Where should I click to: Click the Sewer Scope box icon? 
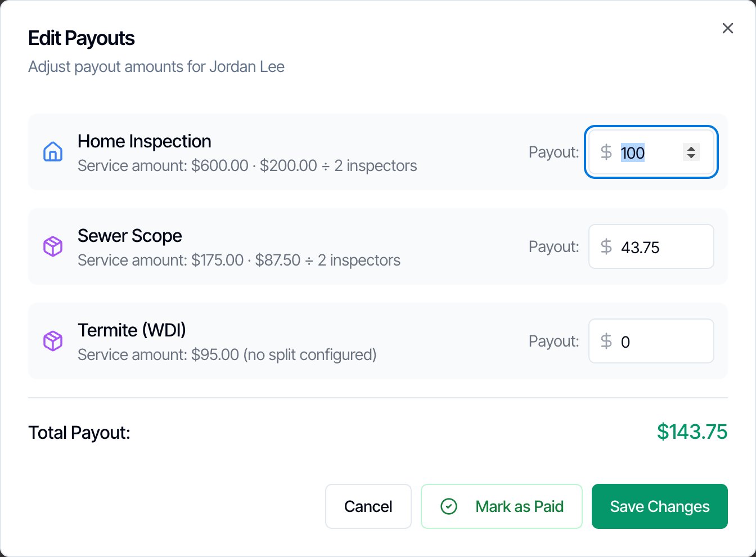53,246
